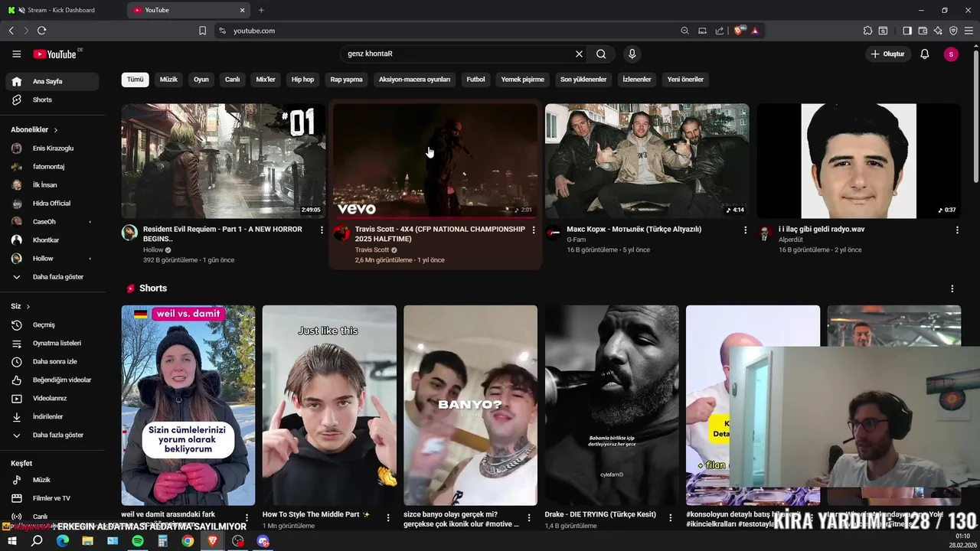Open Hidra Official subscription channel

coord(52,203)
